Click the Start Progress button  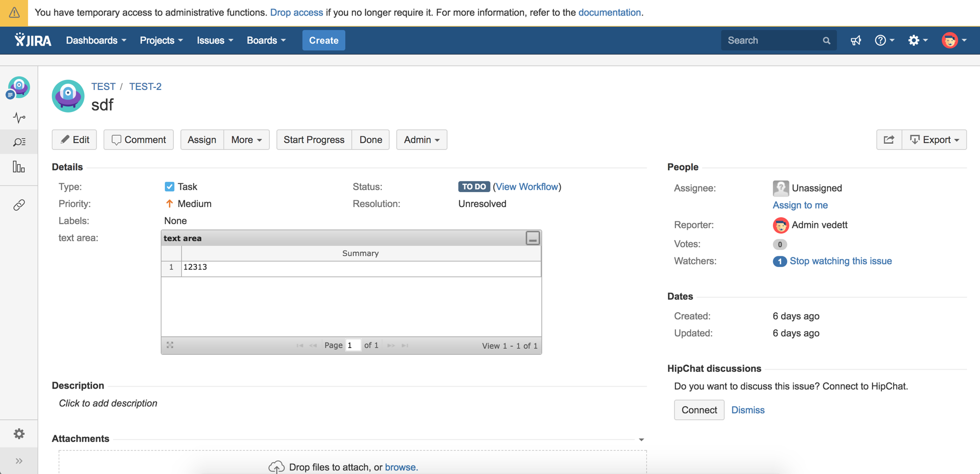point(314,140)
